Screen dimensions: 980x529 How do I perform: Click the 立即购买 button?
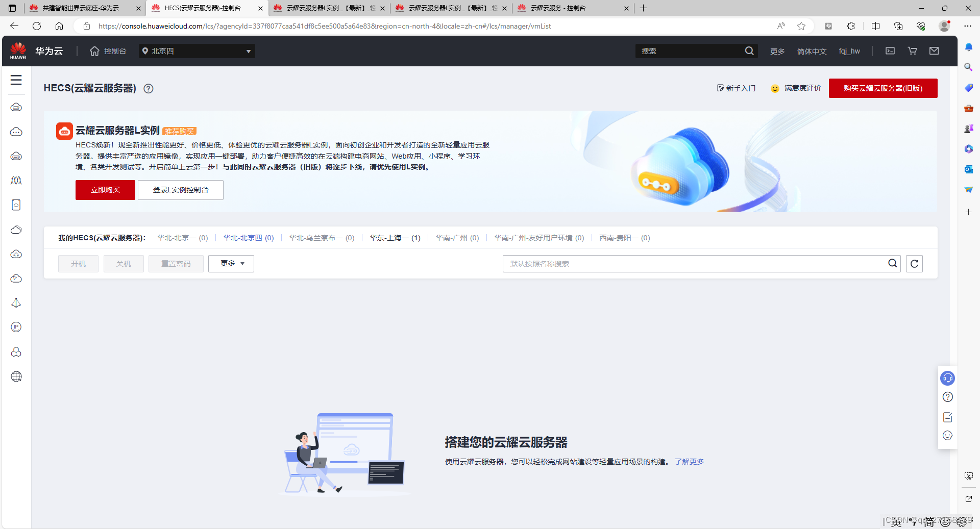tap(105, 190)
